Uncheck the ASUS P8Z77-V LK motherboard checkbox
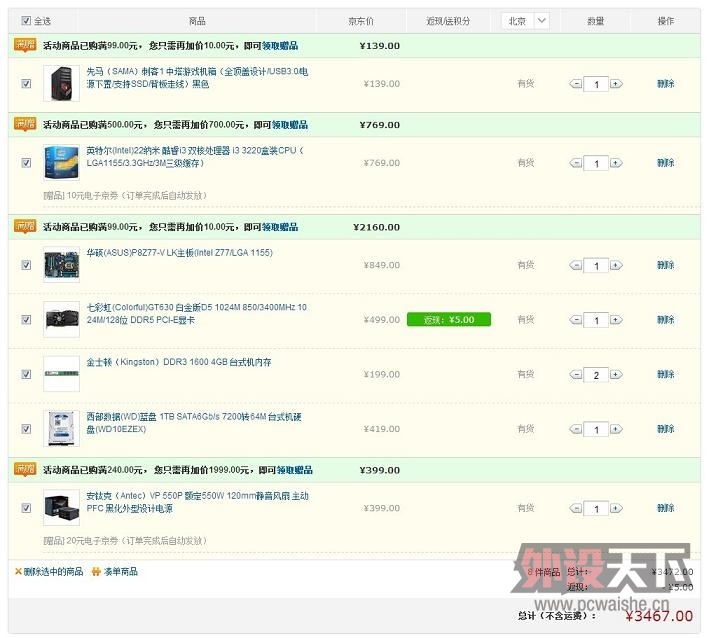Image resolution: width=711 pixels, height=638 pixels. [26, 265]
